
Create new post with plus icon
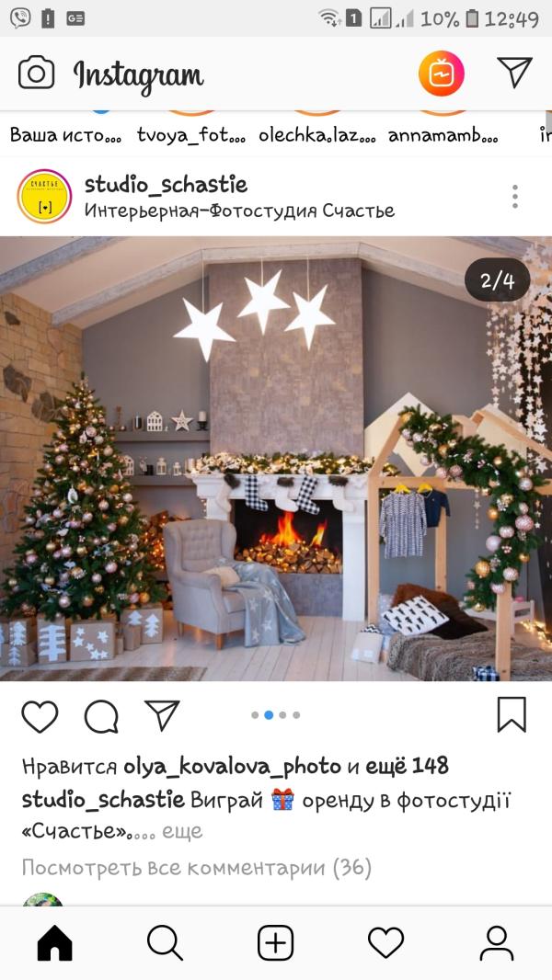[276, 942]
